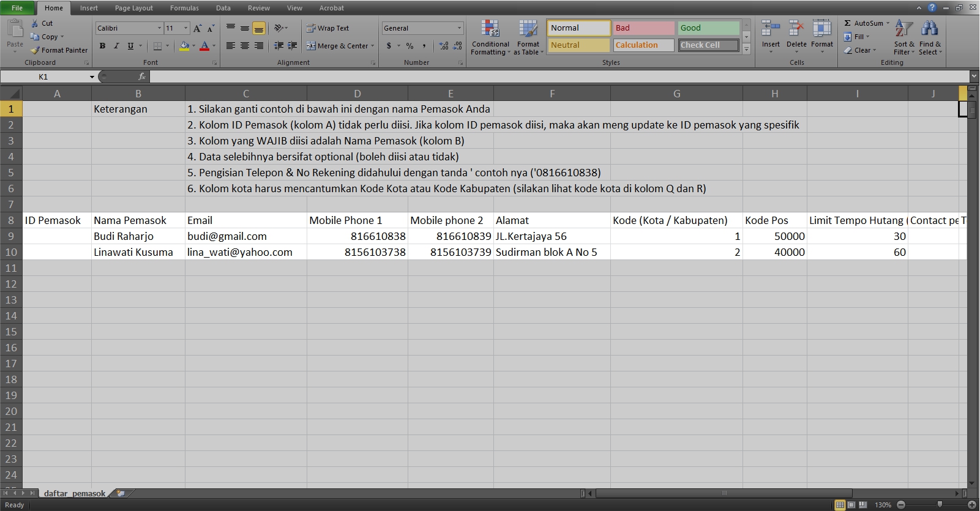Open the Formulas ribbon tab
This screenshot has width=980, height=511.
tap(184, 8)
